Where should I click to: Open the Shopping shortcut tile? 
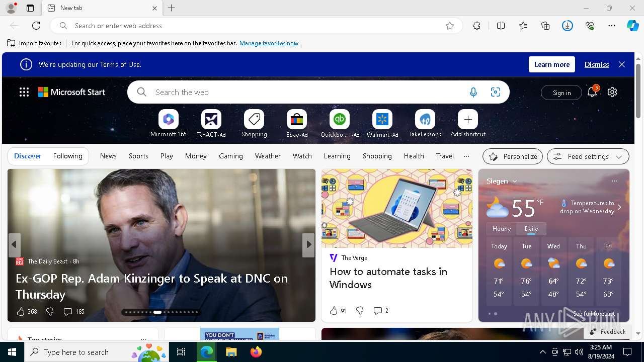pyautogui.click(x=254, y=124)
